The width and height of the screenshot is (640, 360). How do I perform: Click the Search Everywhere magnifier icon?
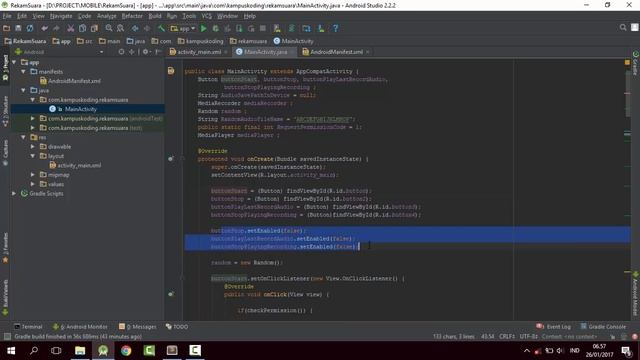click(x=623, y=27)
